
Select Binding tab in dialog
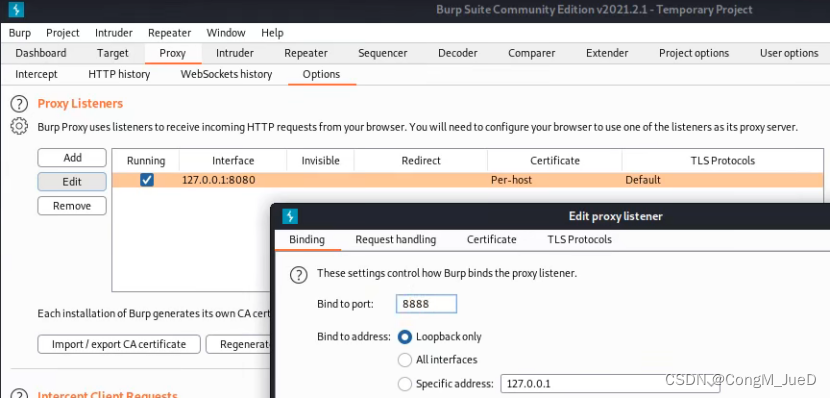[x=307, y=240]
